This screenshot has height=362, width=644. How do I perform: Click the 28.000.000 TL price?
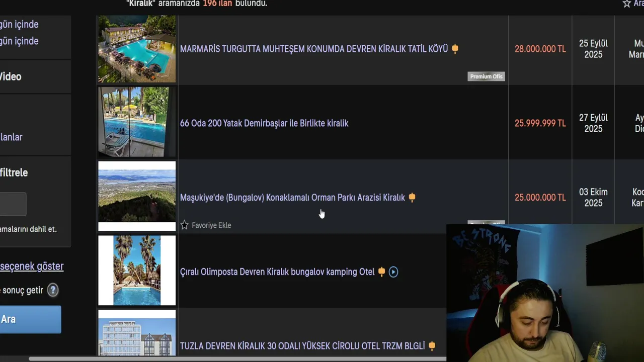pyautogui.click(x=540, y=49)
